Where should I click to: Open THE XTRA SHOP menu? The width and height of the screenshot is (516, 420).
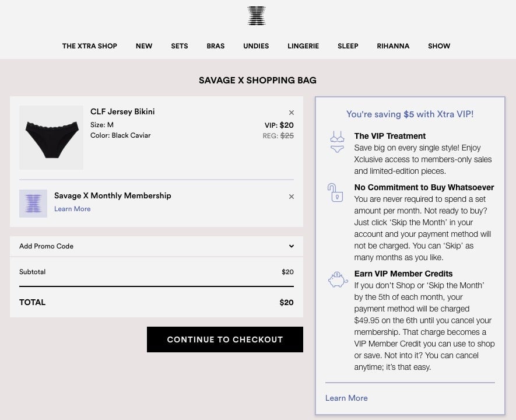point(90,46)
